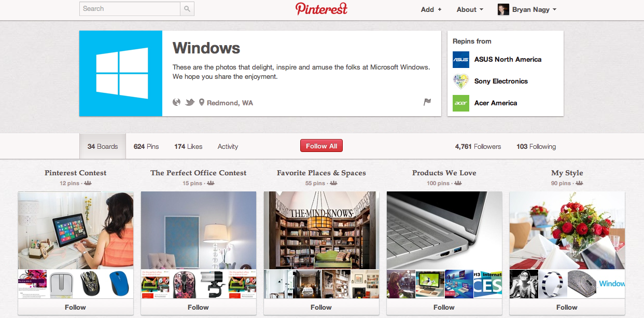Expand the Bryan Nagy account menu
The height and width of the screenshot is (318, 644).
[x=527, y=9]
